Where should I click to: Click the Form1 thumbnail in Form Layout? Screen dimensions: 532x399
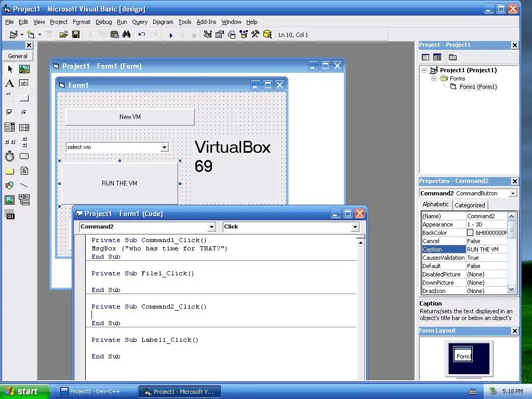463,354
